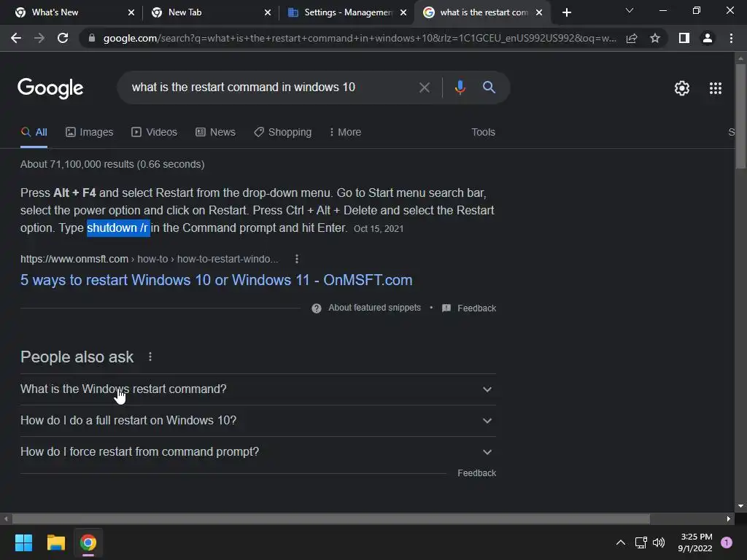Viewport: 747px width, 560px height.
Task: Start a voice search with microphone
Action: point(460,87)
